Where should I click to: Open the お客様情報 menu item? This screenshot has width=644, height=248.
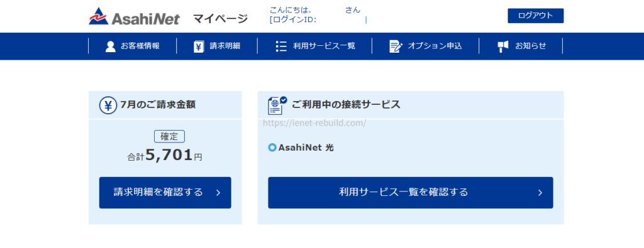point(132,46)
